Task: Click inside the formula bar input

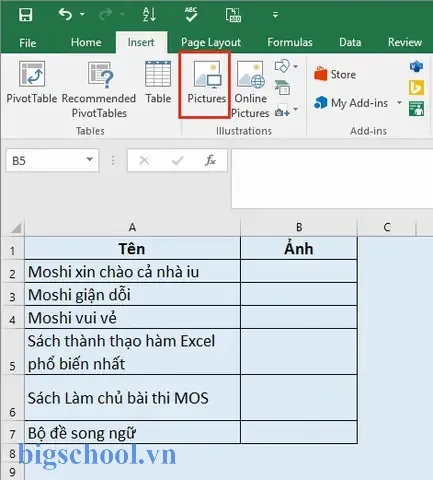Action: point(332,179)
